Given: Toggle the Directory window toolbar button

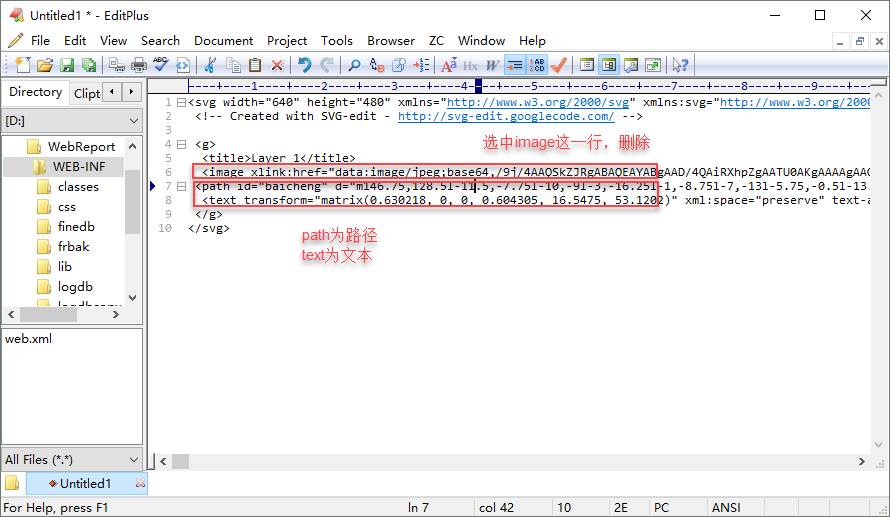Looking at the screenshot, I should click(x=587, y=65).
